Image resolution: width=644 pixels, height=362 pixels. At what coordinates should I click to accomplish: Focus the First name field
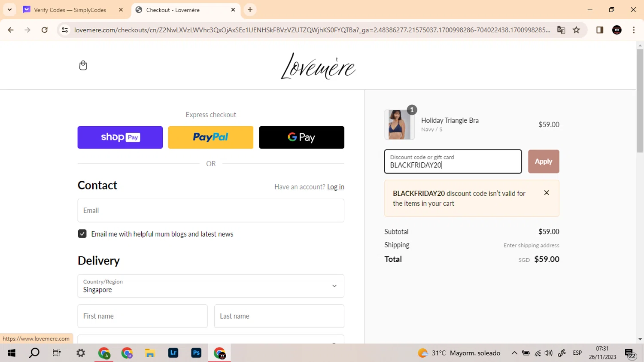143,316
